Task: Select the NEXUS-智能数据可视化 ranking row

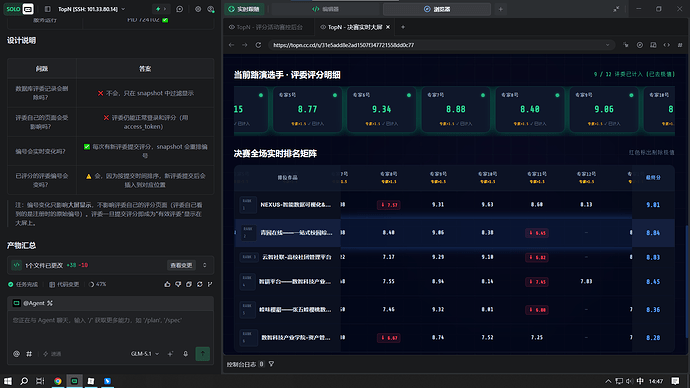Action: pyautogui.click(x=455, y=205)
